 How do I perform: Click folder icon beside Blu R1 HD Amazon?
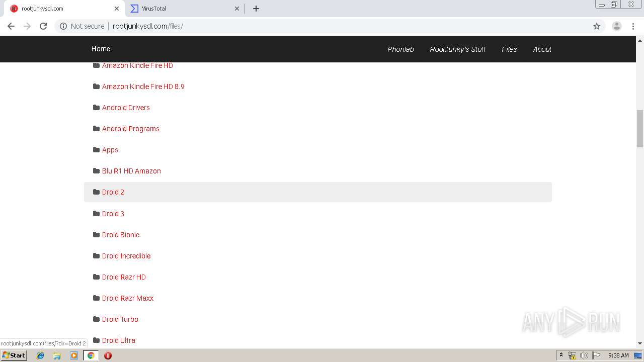[x=96, y=170]
